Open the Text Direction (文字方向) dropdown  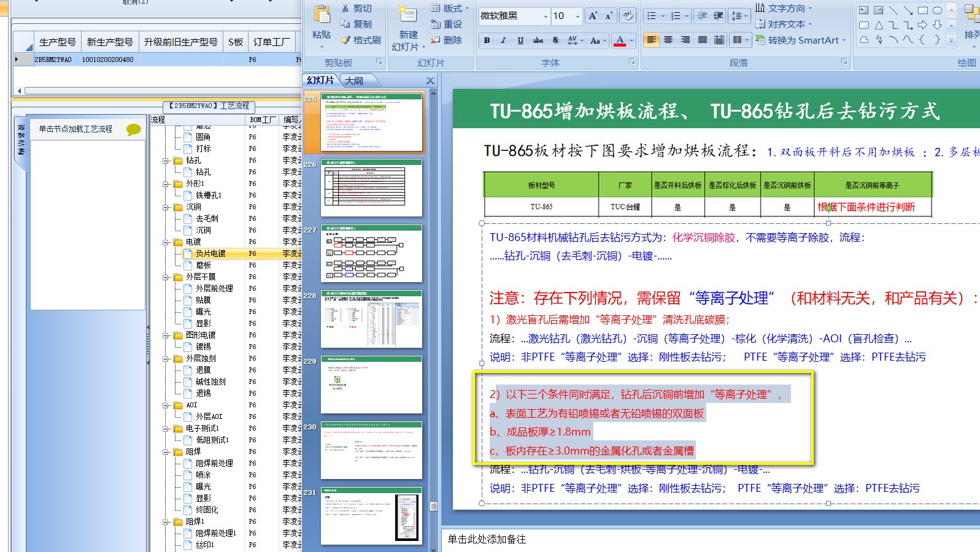pos(783,9)
